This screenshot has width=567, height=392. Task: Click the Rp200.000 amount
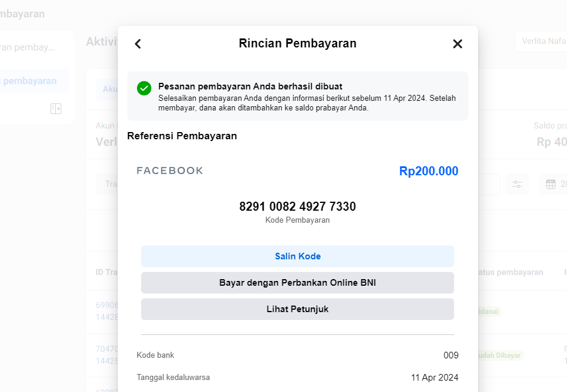click(x=428, y=171)
